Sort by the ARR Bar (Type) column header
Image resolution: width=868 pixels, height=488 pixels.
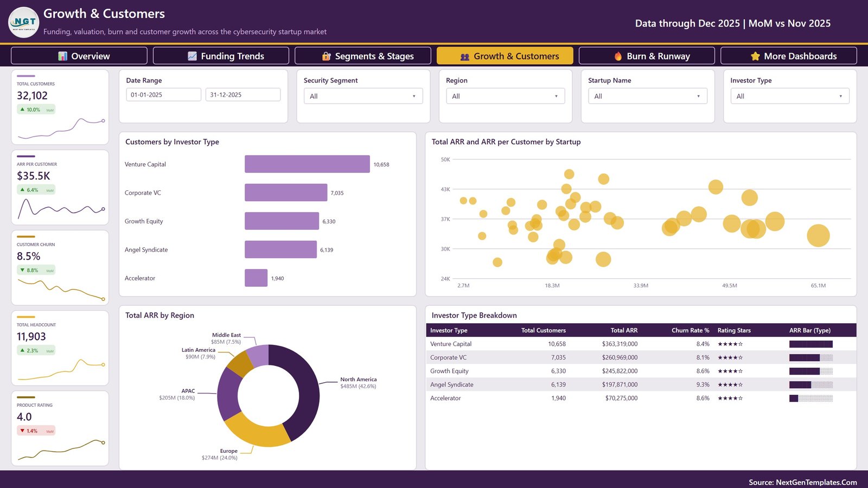tap(809, 330)
